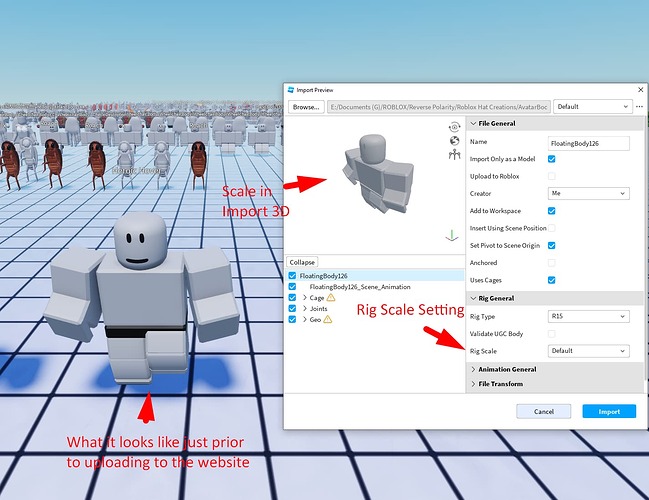Screen dimensions: 649x500
Task: Click the preview camera reset icon
Action: pos(454,127)
